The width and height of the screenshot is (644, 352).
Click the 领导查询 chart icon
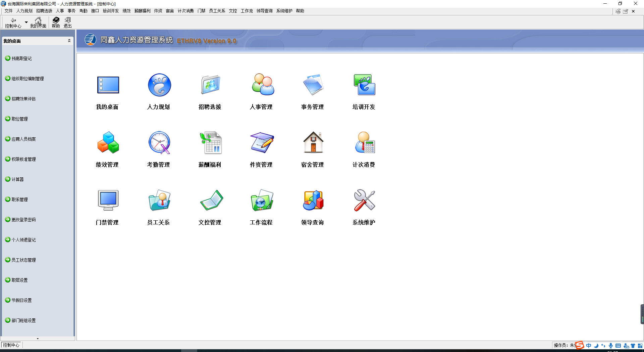pyautogui.click(x=313, y=201)
